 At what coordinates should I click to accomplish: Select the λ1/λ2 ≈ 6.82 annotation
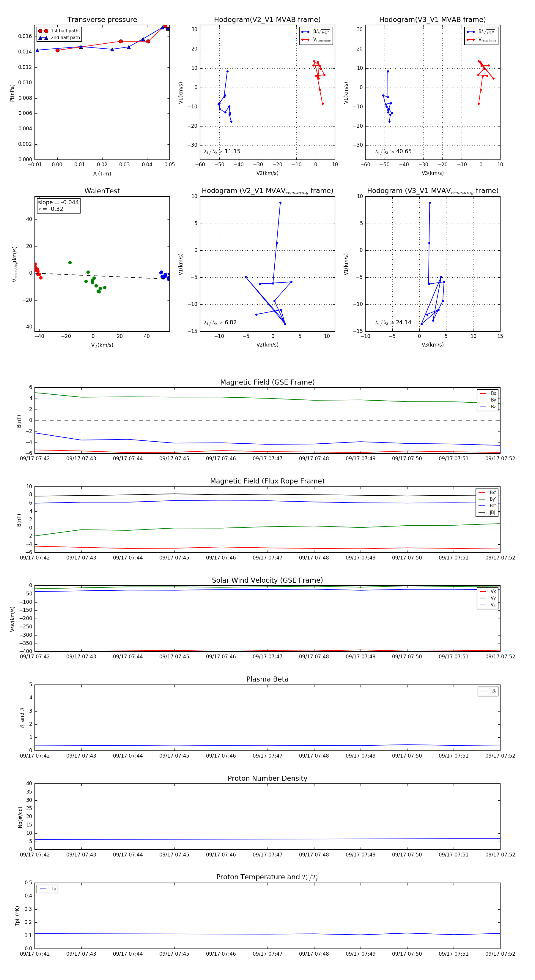[x=220, y=323]
